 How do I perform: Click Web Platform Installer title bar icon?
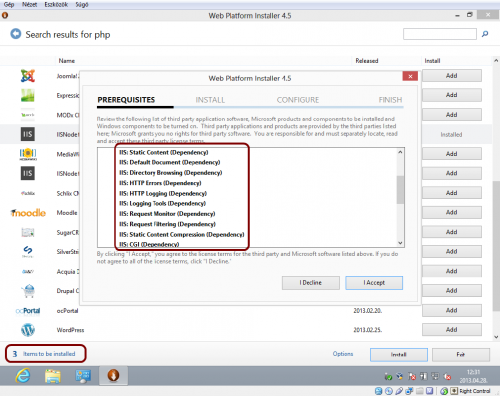pos(5,15)
